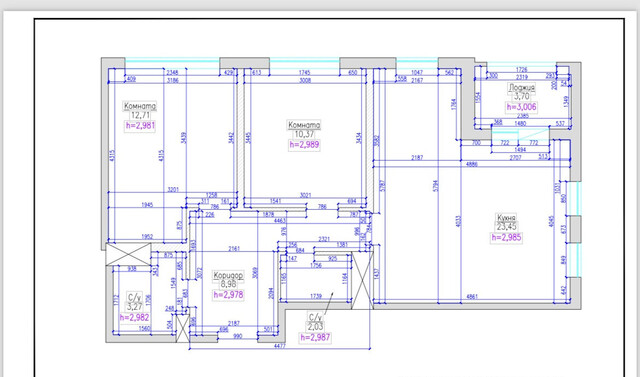Select the small crossed box near 504
The width and height of the screenshot is (640, 377).
pyautogui.click(x=182, y=328)
